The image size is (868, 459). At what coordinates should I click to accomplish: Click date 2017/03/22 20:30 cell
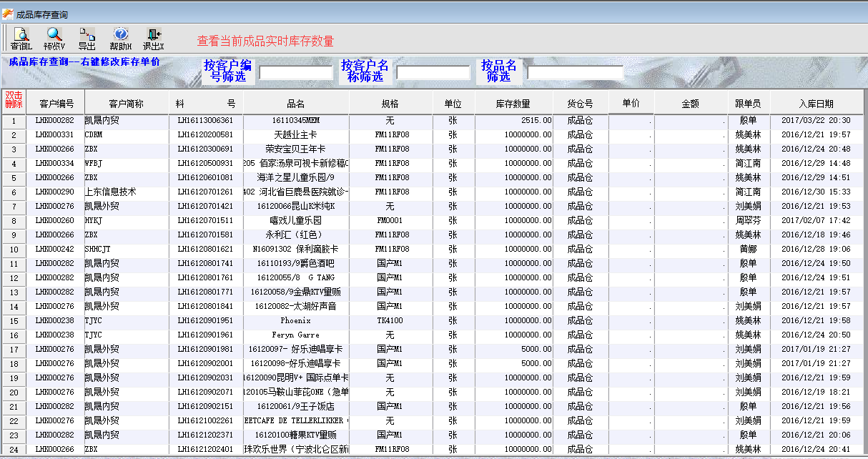pyautogui.click(x=816, y=121)
